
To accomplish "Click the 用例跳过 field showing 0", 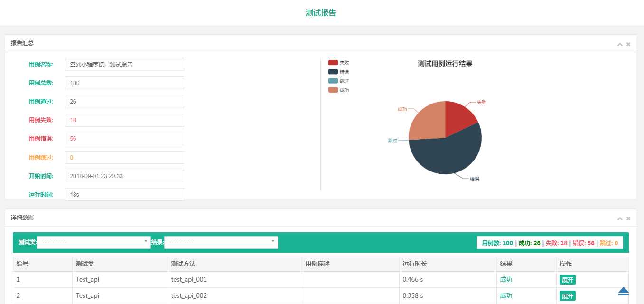I will 124,157.
